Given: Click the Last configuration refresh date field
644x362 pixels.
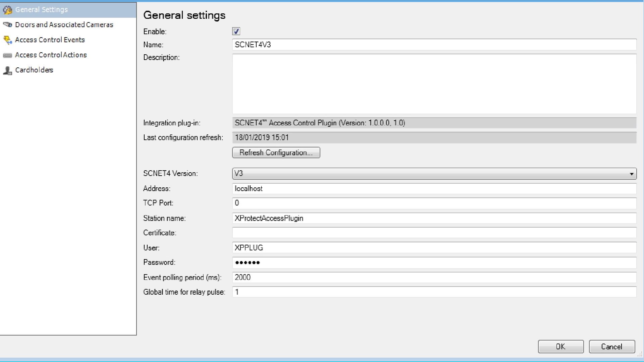Looking at the screenshot, I should pyautogui.click(x=434, y=137).
